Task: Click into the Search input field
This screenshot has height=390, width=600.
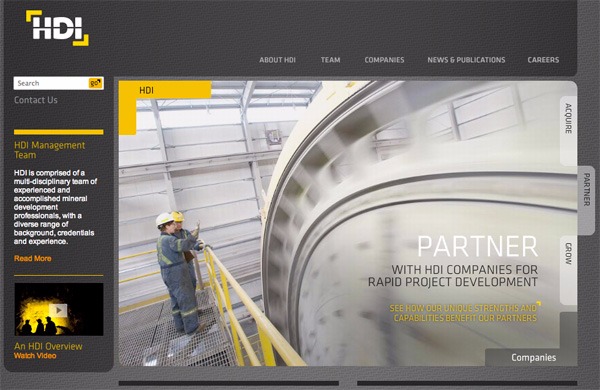Action: pos(51,83)
